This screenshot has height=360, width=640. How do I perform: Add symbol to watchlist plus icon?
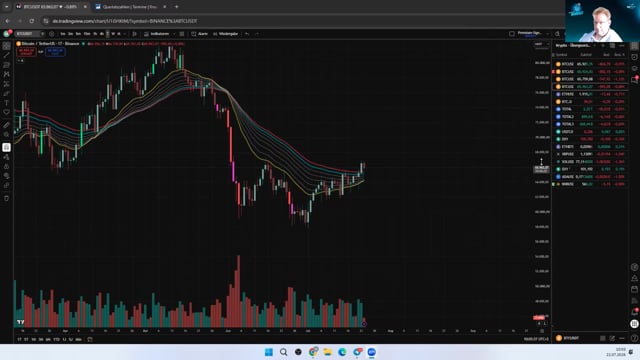[603, 46]
